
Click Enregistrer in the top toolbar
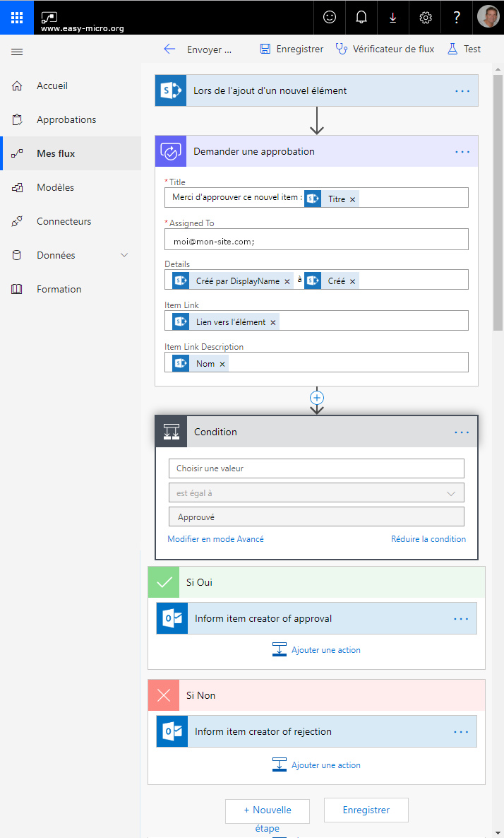292,49
